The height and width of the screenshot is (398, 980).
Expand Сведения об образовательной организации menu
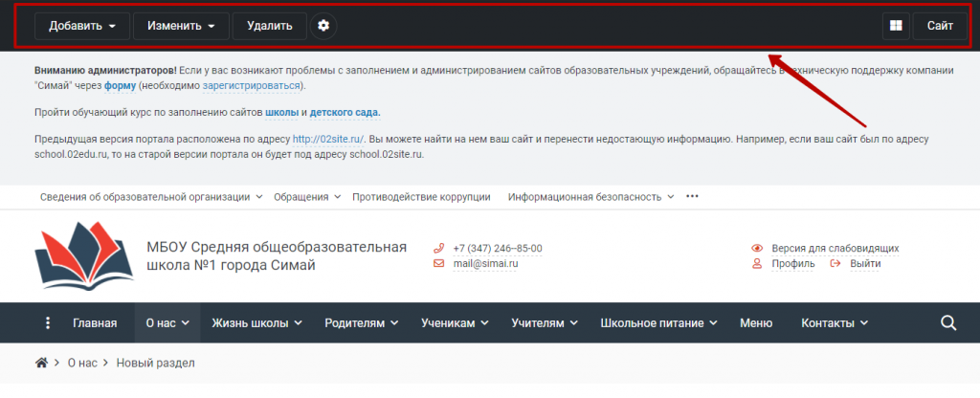(151, 197)
